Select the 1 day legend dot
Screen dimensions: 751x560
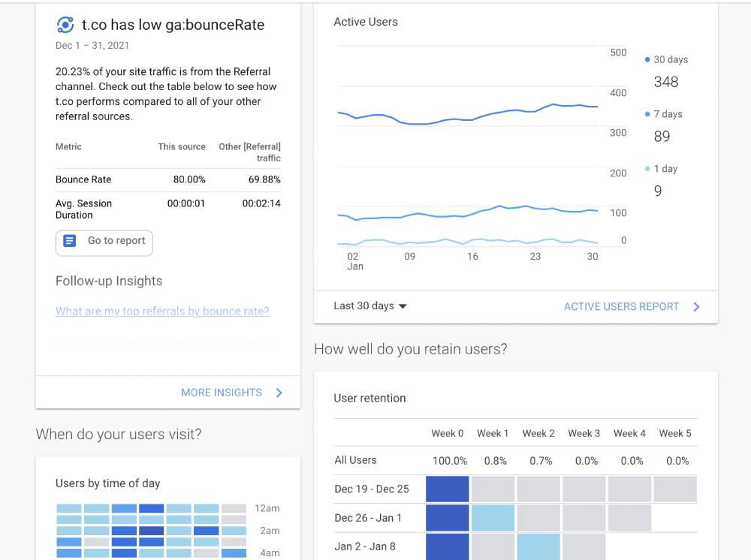(x=647, y=168)
